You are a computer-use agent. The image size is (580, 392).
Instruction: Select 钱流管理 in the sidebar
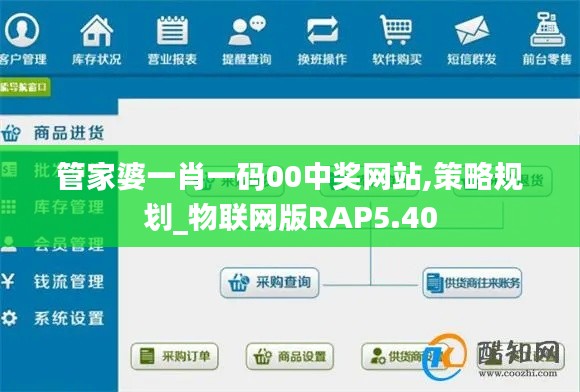pyautogui.click(x=69, y=281)
